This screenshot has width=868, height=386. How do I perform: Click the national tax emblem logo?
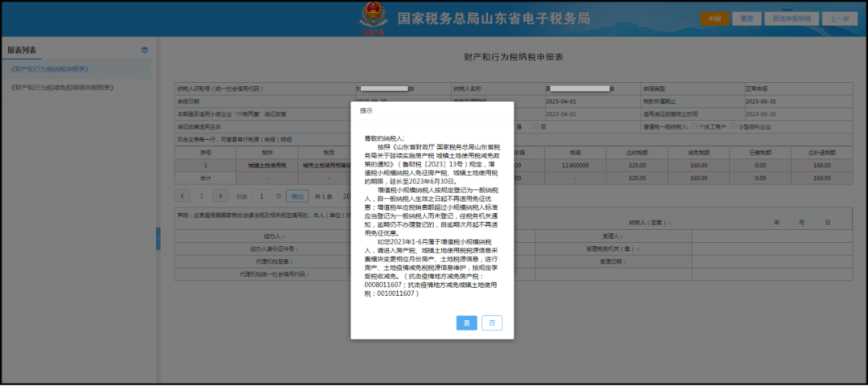click(373, 18)
